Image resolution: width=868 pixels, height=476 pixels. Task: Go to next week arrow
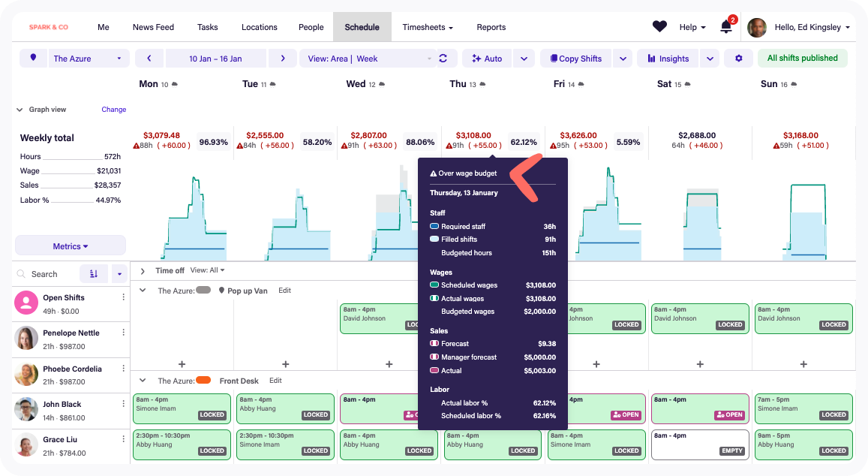[x=282, y=59]
